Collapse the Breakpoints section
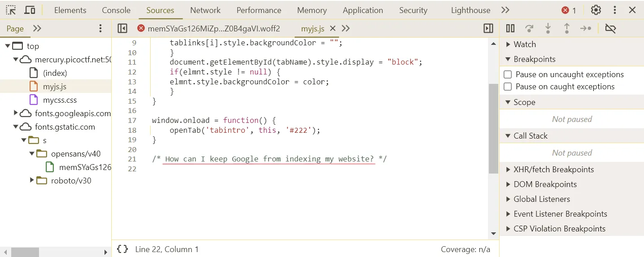 [x=508, y=59]
